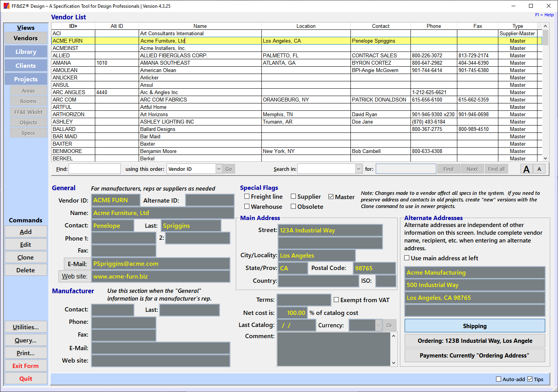Click the Edit command button
The width and height of the screenshot is (558, 392).
[x=26, y=244]
